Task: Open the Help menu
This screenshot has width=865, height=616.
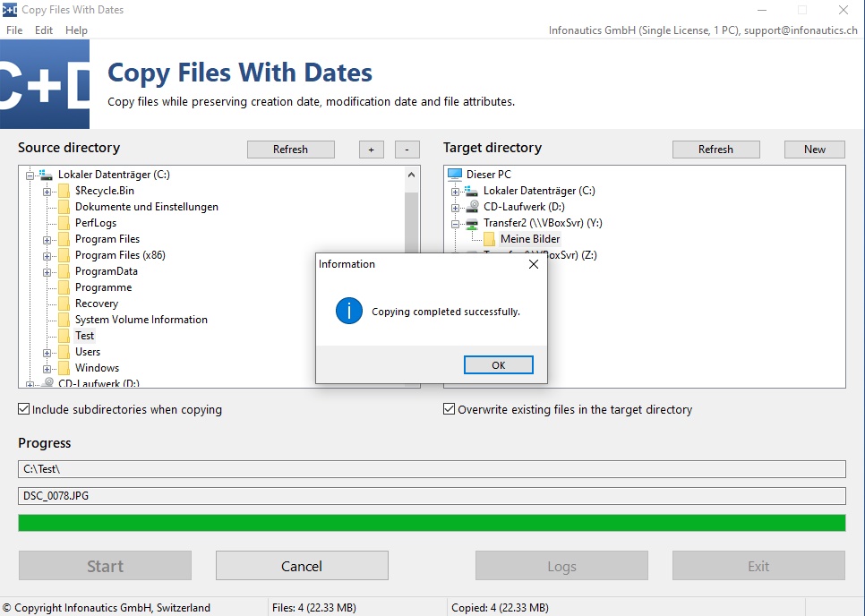Action: tap(76, 30)
